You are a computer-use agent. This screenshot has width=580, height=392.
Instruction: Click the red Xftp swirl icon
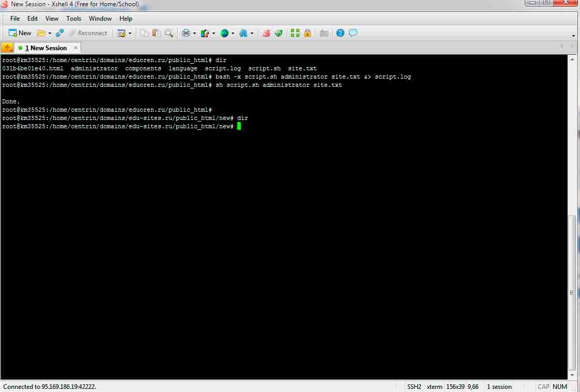(x=266, y=33)
